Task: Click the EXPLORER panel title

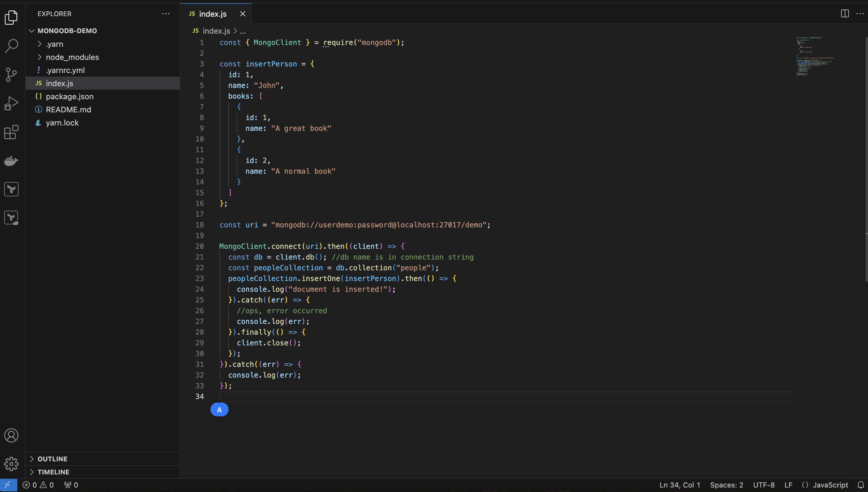Action: point(54,14)
